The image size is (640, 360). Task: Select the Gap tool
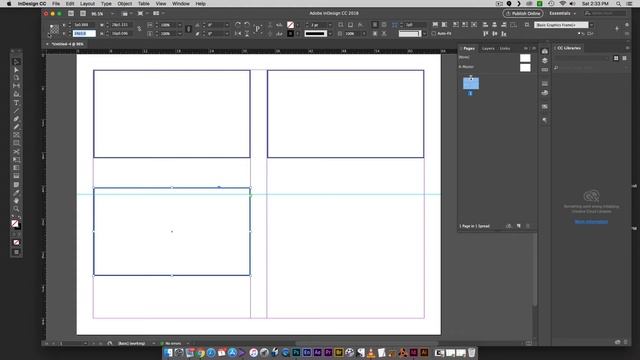point(16,86)
